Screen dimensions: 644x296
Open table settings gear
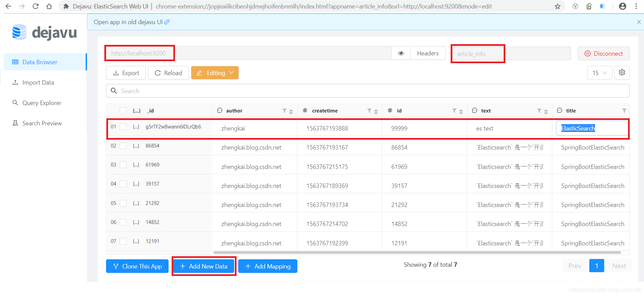click(x=622, y=73)
